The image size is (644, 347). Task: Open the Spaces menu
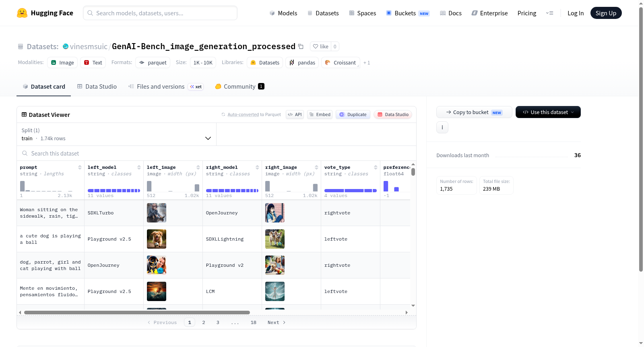pyautogui.click(x=362, y=13)
